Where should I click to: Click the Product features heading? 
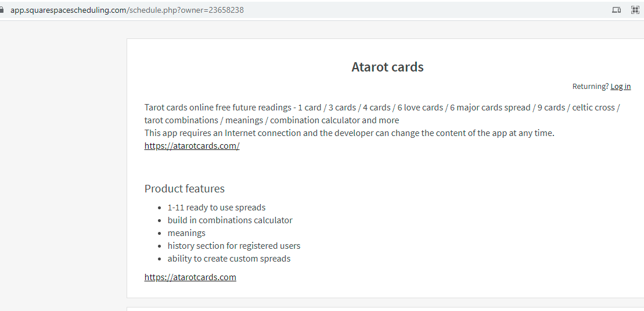pos(184,188)
